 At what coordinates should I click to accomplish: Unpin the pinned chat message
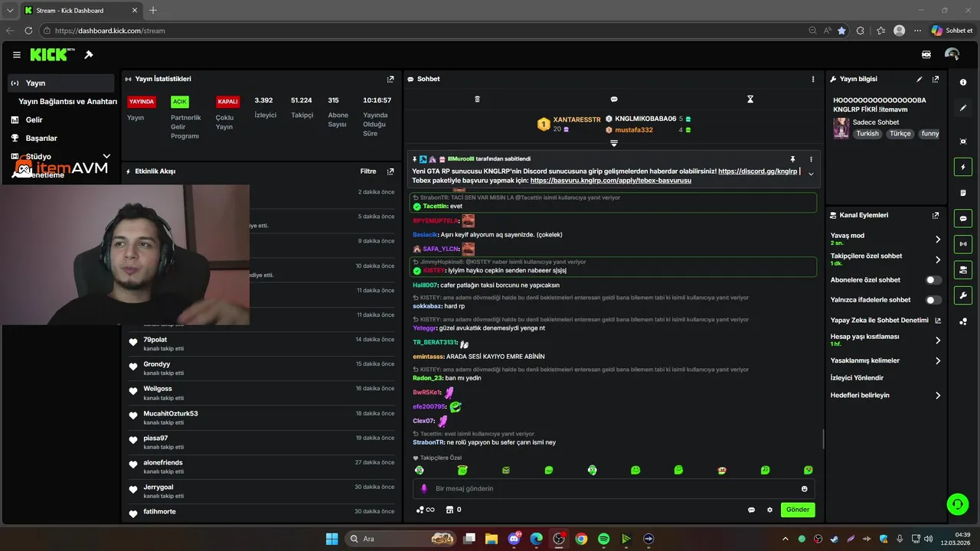792,159
